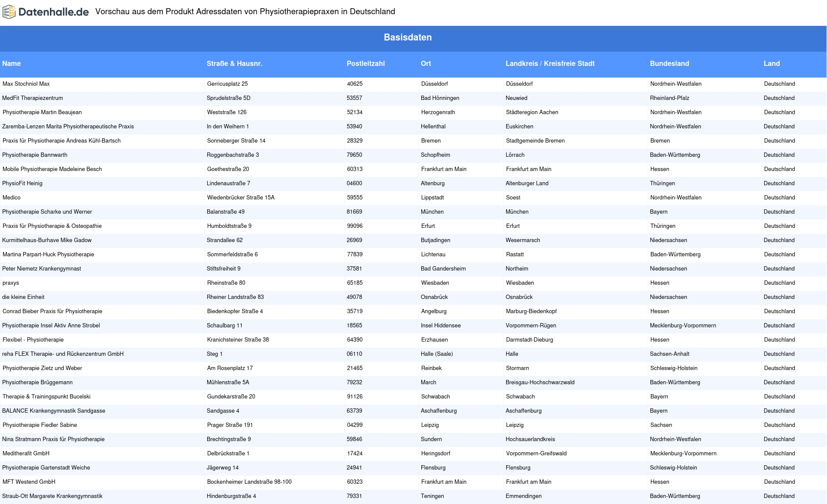Click Therapie & Trainingspunkt Bucelski
Viewport: 827px width, 504px height.
pyautogui.click(x=47, y=397)
